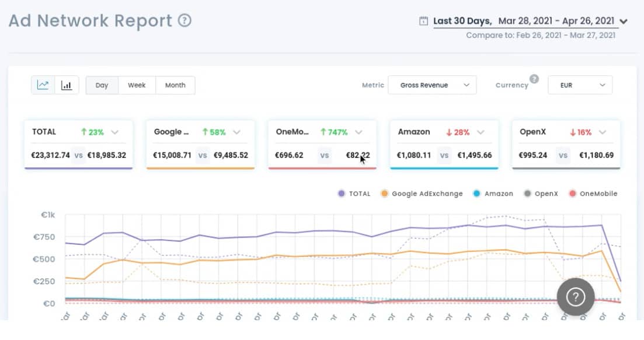Click the €500 y-axis label

(x=44, y=259)
